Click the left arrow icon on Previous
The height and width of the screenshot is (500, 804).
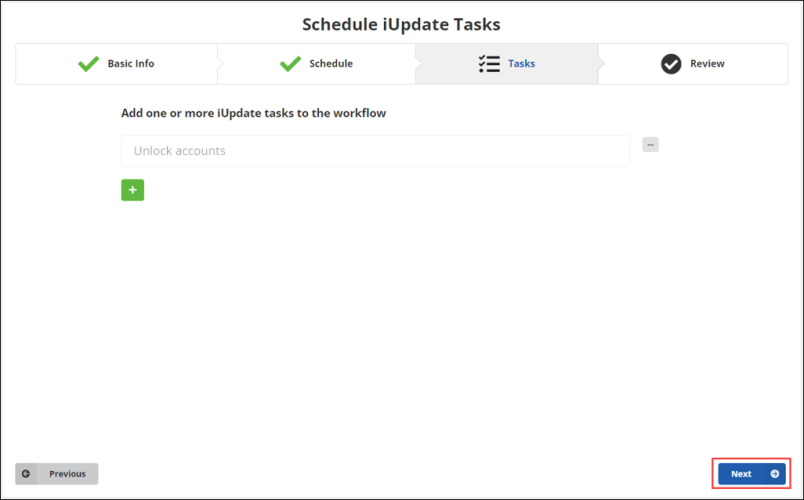(27, 474)
